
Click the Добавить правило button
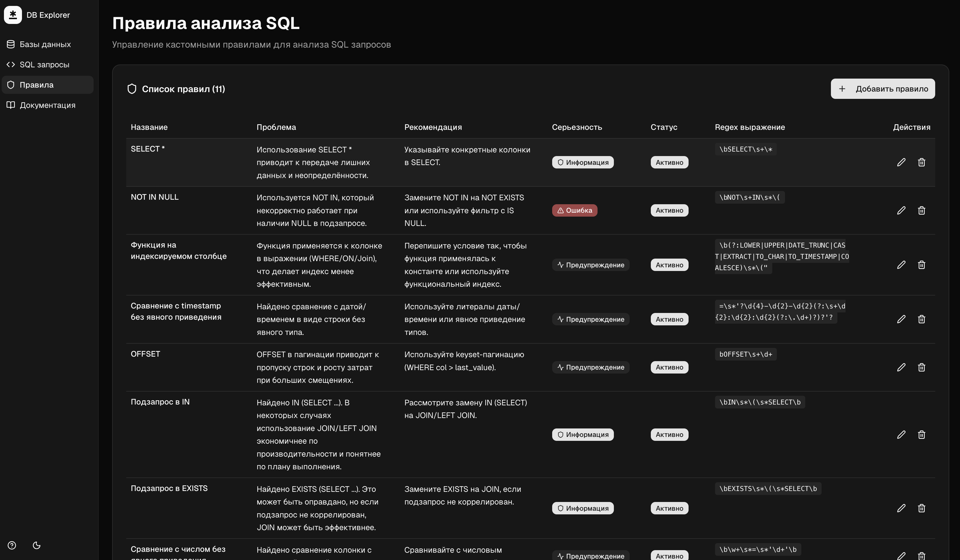click(882, 89)
